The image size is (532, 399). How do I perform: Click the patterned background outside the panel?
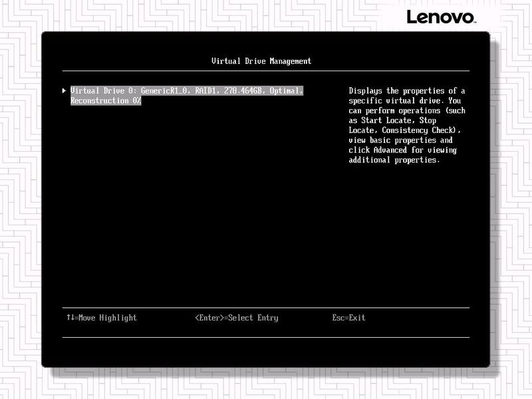point(20,199)
